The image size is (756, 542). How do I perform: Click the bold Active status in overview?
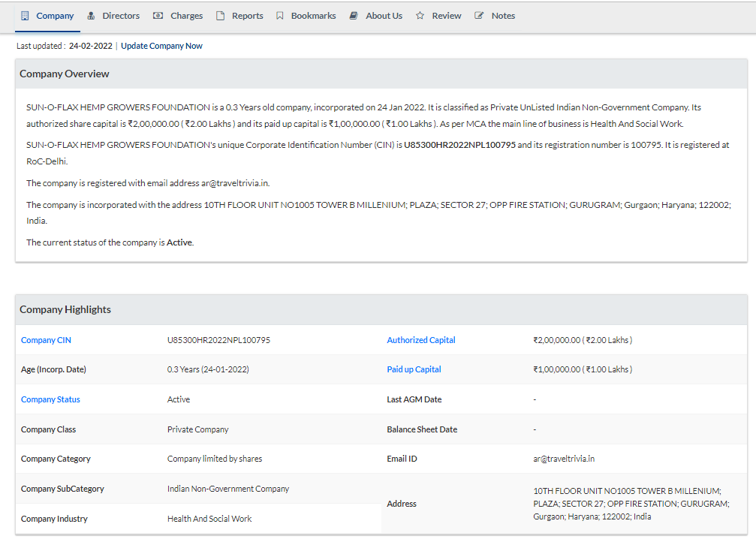179,242
